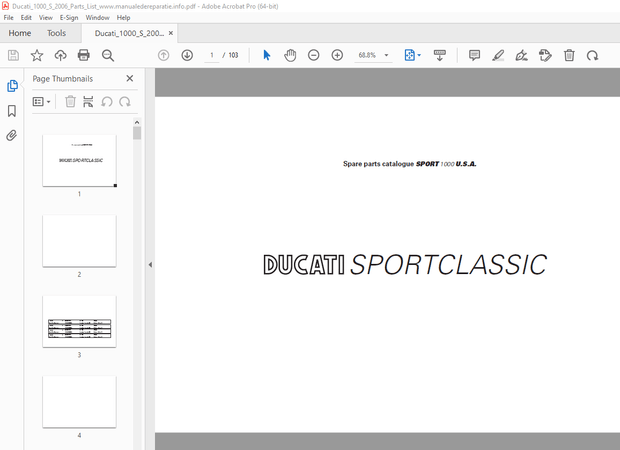This screenshot has width=620, height=450.
Task: Click the DUCATI SPORTCLASSIC heading text
Action: point(405,265)
